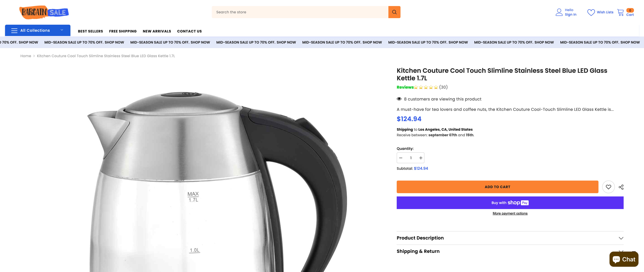Select the BEST SELLERS menu item
This screenshot has width=644, height=272.
[x=90, y=31]
